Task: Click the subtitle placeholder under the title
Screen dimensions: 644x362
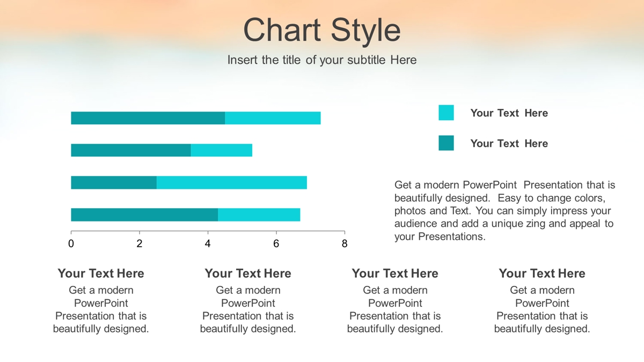Action: pos(322,60)
